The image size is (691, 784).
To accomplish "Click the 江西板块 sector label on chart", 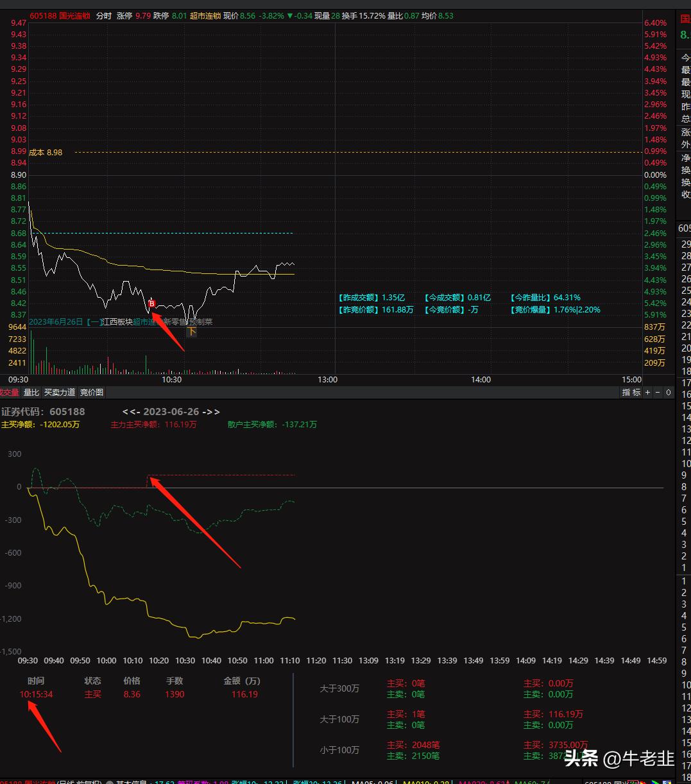I will pyautogui.click(x=117, y=322).
